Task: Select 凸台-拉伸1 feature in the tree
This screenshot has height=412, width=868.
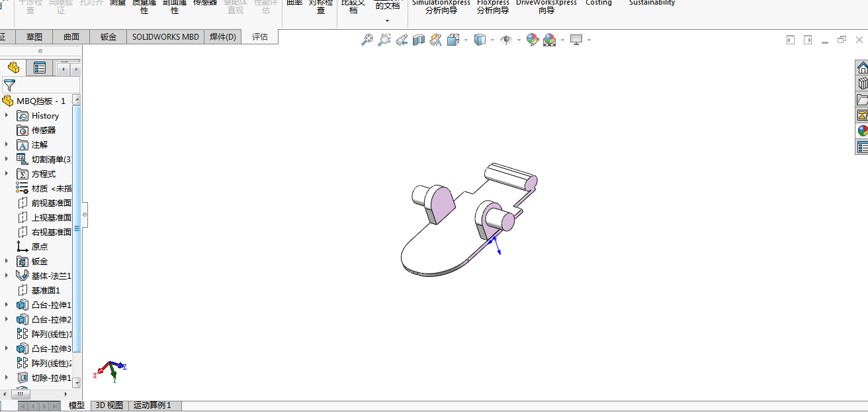Action: (x=51, y=305)
